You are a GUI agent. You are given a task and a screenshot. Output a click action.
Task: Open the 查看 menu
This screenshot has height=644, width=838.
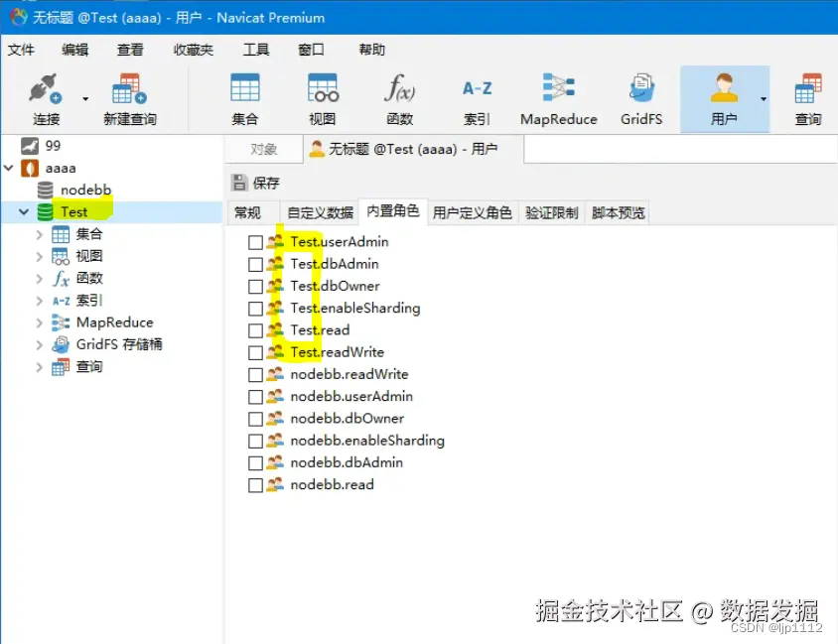(130, 50)
